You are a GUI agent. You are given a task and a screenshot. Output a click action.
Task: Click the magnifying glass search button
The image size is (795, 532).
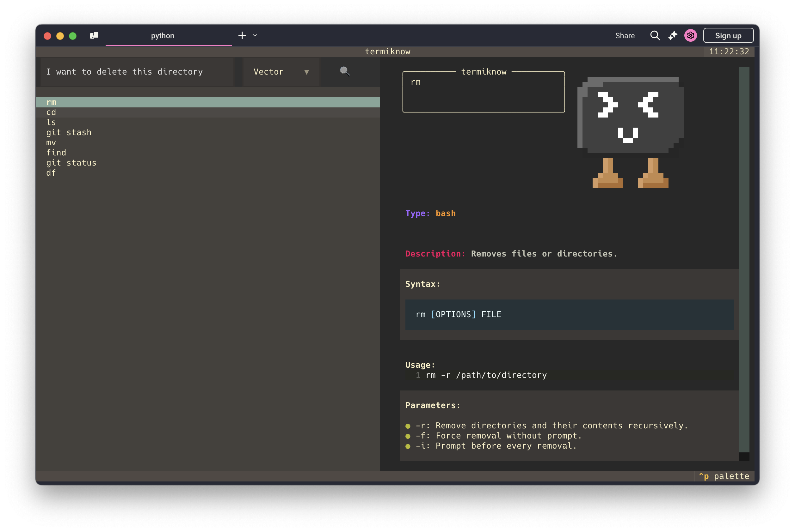point(345,71)
